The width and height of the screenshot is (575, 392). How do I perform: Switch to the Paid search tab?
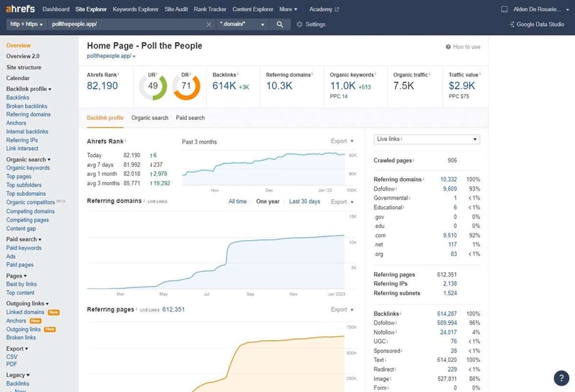point(190,118)
